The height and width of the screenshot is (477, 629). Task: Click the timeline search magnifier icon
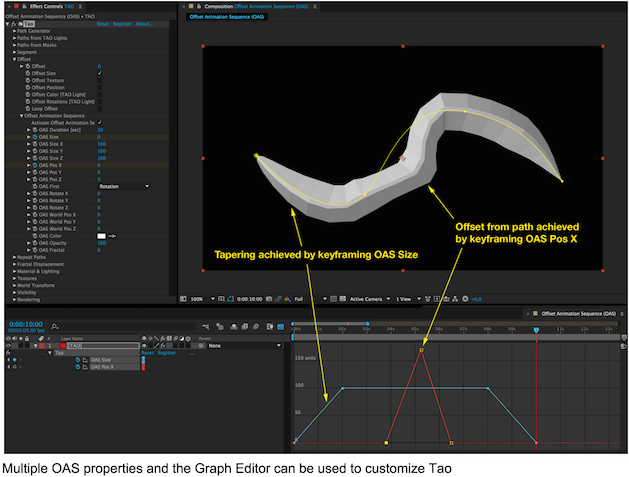[x=55, y=327]
